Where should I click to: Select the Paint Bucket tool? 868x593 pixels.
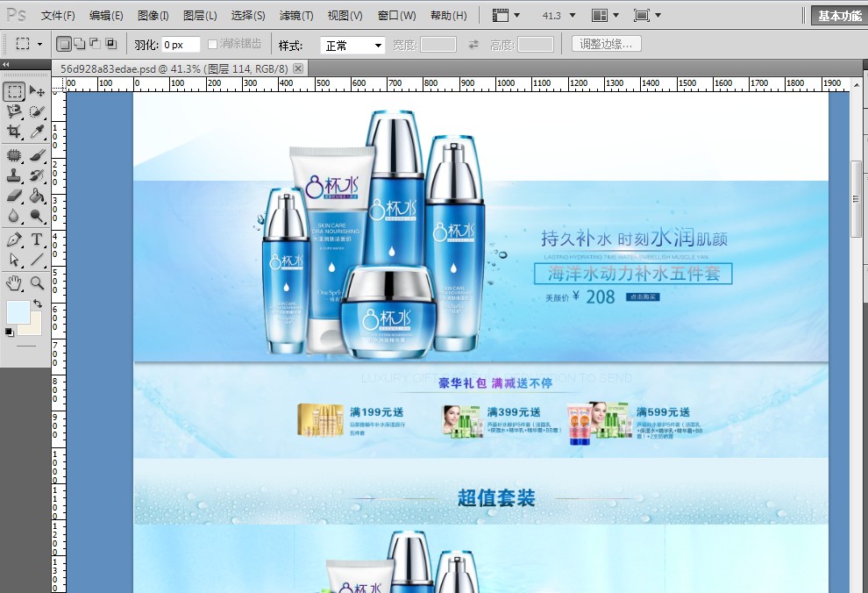(x=37, y=195)
